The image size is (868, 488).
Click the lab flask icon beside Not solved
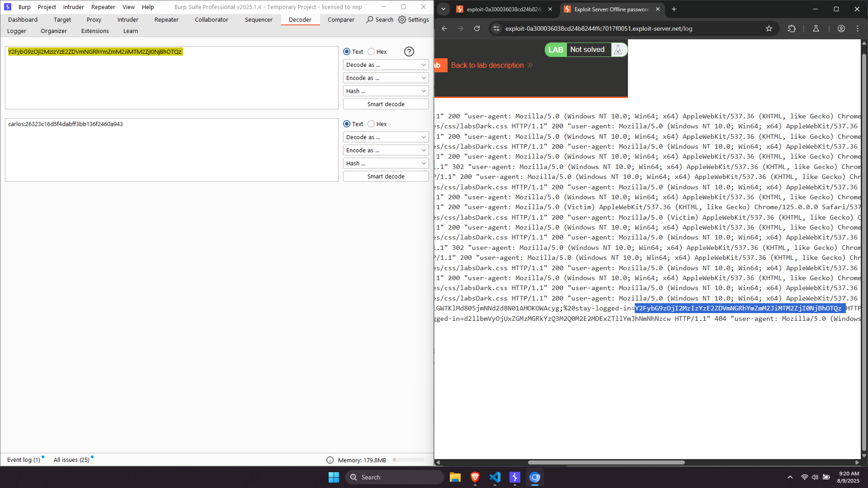point(618,50)
